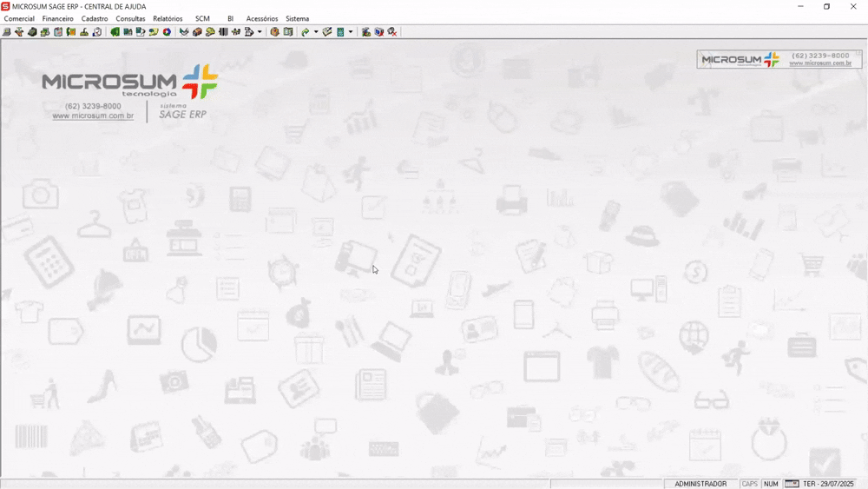Click the NUM lock indicator in status bar
Viewport: 868px width, 489px height.
(771, 484)
